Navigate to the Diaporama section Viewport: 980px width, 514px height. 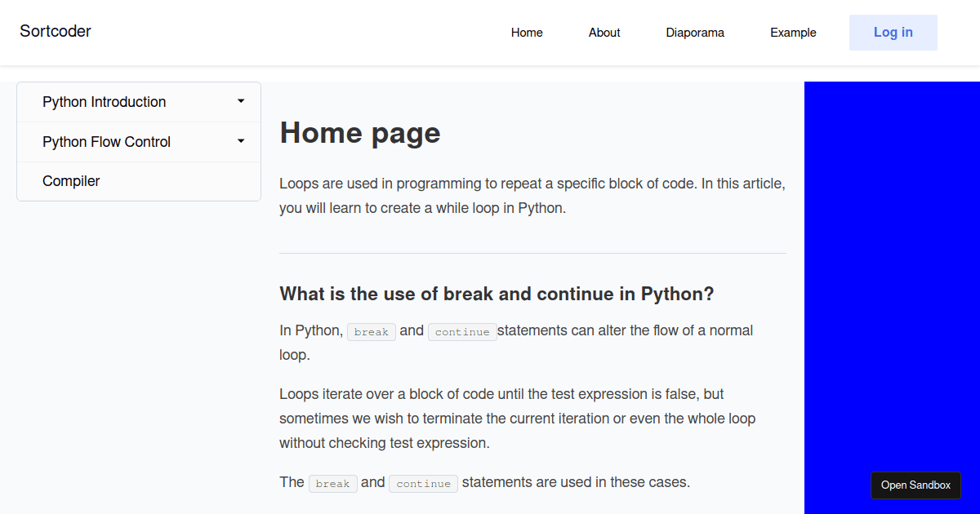[695, 33]
